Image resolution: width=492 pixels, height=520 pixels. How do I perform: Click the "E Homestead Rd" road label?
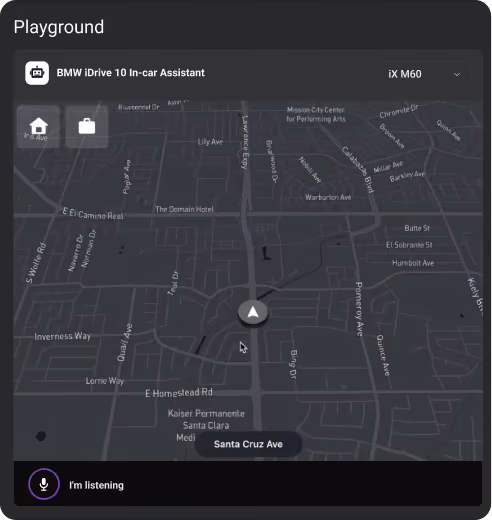(179, 393)
